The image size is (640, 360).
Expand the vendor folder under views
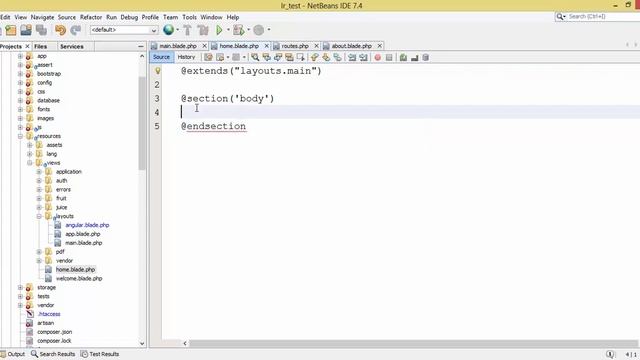click(x=39, y=261)
